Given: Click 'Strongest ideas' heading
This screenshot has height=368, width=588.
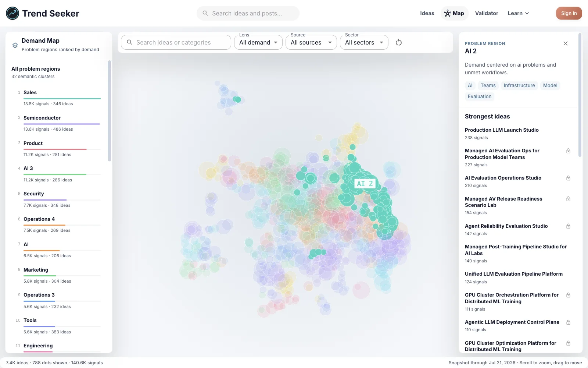Looking at the screenshot, I should [x=487, y=116].
